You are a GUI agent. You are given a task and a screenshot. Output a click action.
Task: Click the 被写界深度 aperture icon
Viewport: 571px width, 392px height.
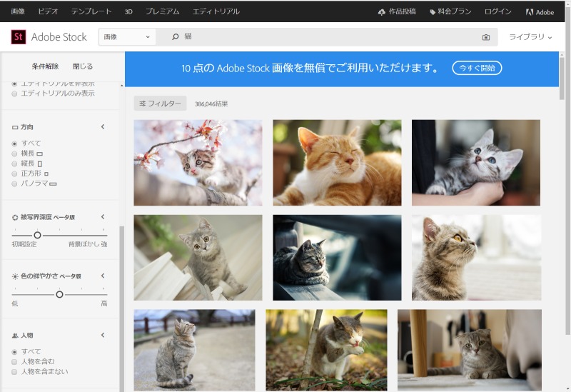point(15,218)
